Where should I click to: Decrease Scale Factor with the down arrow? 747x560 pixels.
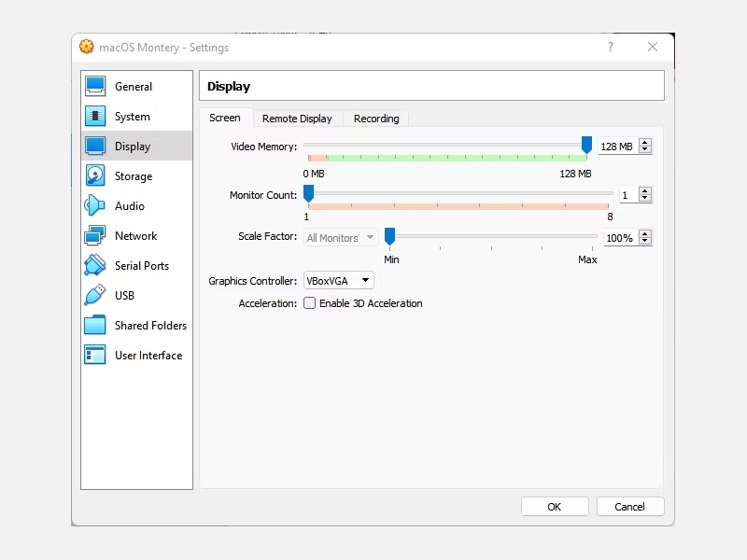[x=645, y=241]
